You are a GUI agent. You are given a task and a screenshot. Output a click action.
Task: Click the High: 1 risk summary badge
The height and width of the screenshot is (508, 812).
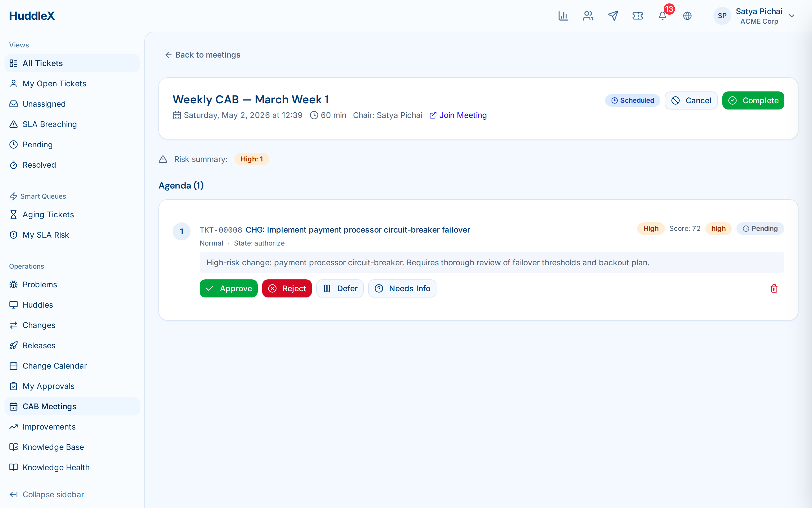coord(252,159)
